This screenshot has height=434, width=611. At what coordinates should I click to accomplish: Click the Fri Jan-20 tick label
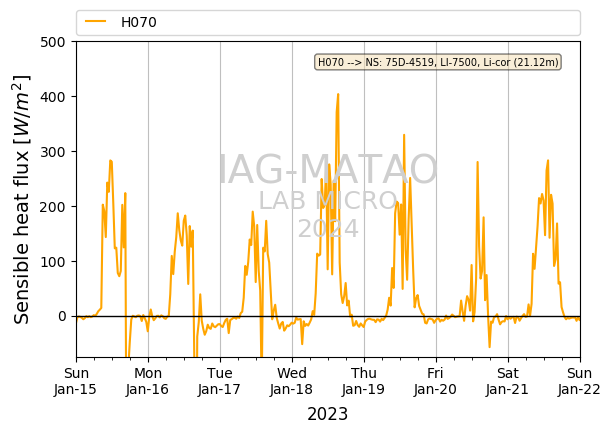[435, 381]
